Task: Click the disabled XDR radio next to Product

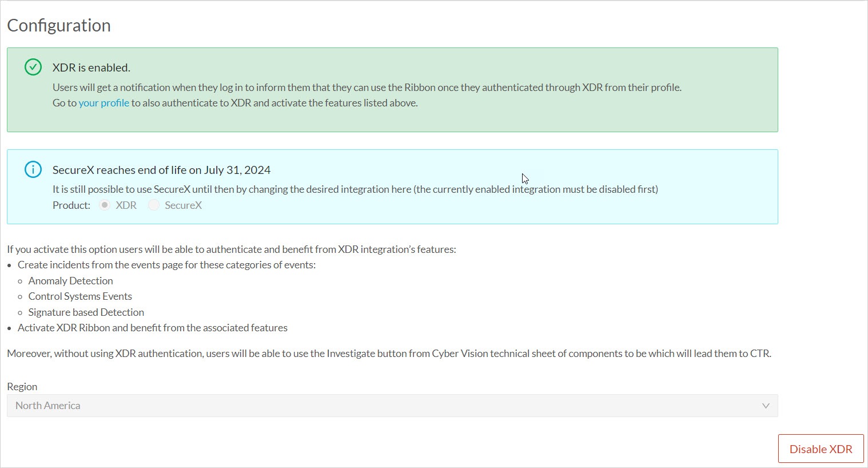Action: [x=103, y=205]
